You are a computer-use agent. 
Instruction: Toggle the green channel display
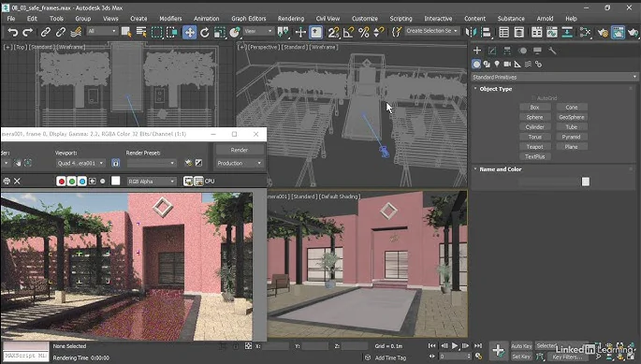coord(71,182)
